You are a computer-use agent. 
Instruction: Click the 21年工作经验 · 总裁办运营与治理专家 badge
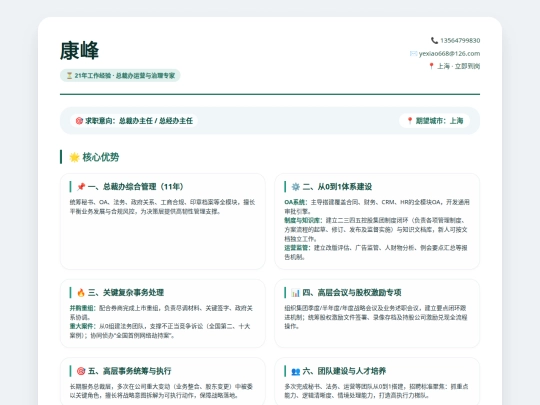pyautogui.click(x=120, y=75)
